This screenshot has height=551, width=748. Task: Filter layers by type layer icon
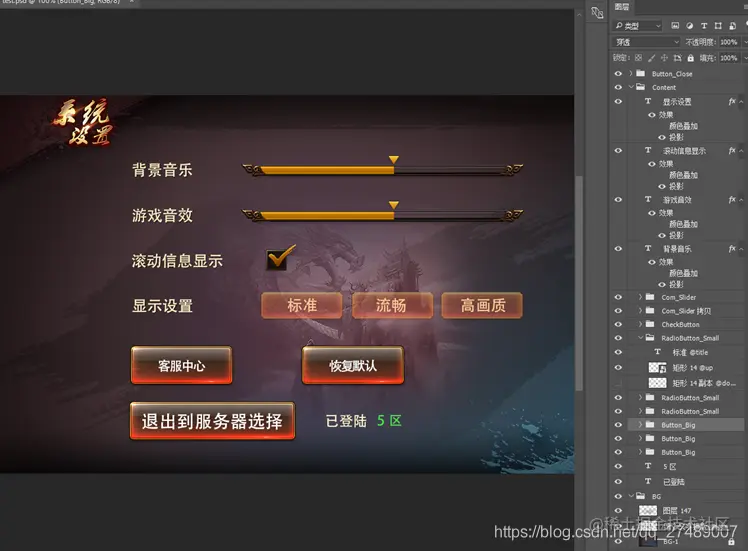[x=704, y=26]
